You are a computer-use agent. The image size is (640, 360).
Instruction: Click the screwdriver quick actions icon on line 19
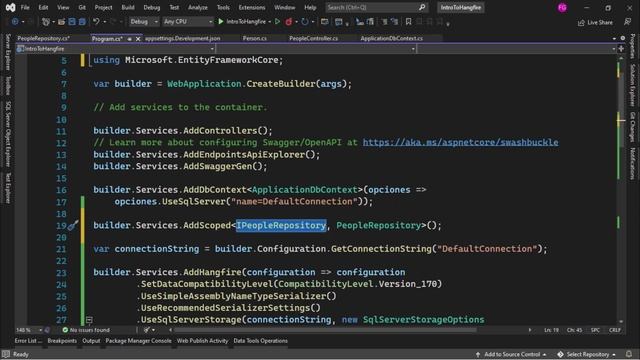coord(73,225)
